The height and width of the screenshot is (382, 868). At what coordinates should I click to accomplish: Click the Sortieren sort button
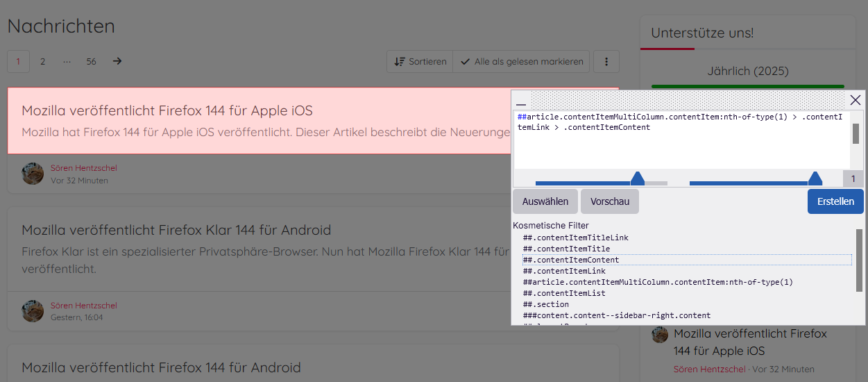pyautogui.click(x=420, y=61)
